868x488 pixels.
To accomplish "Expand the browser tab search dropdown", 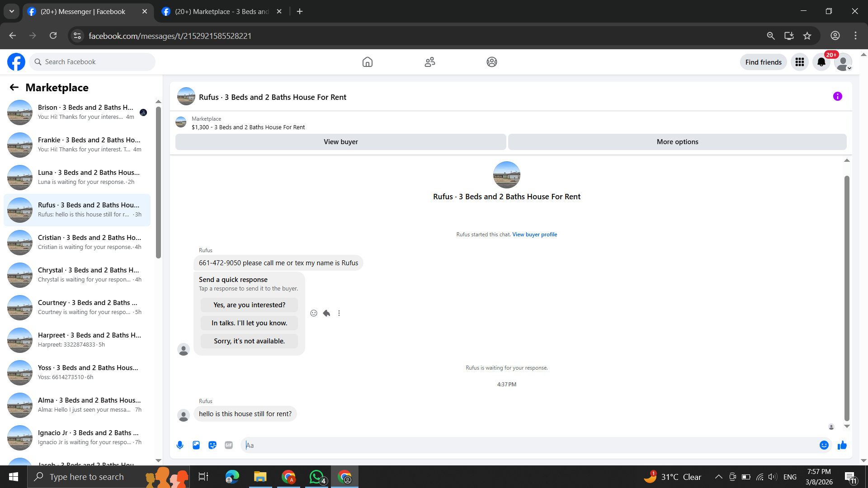I will click(x=12, y=11).
